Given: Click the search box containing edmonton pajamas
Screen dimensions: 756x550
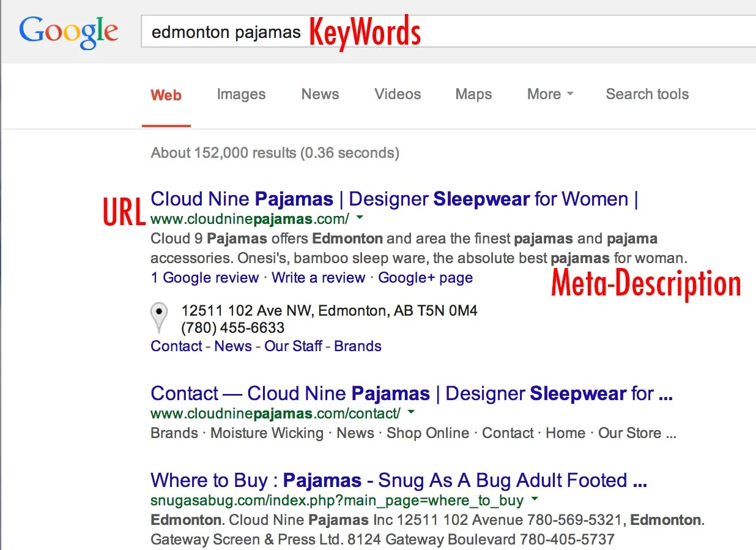Looking at the screenshot, I should [x=449, y=32].
